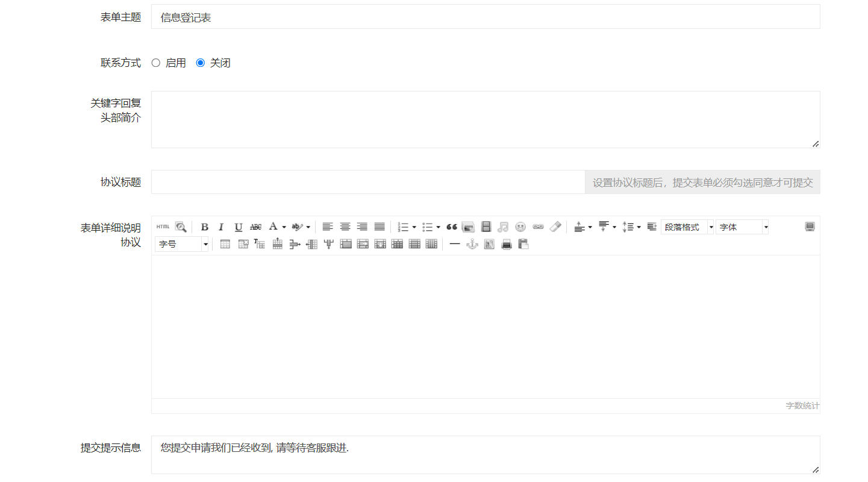
Task: Align text left
Action: [x=328, y=227]
